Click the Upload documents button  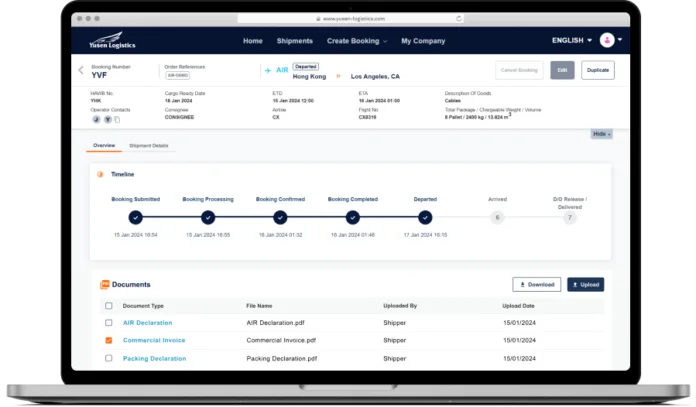[585, 284]
